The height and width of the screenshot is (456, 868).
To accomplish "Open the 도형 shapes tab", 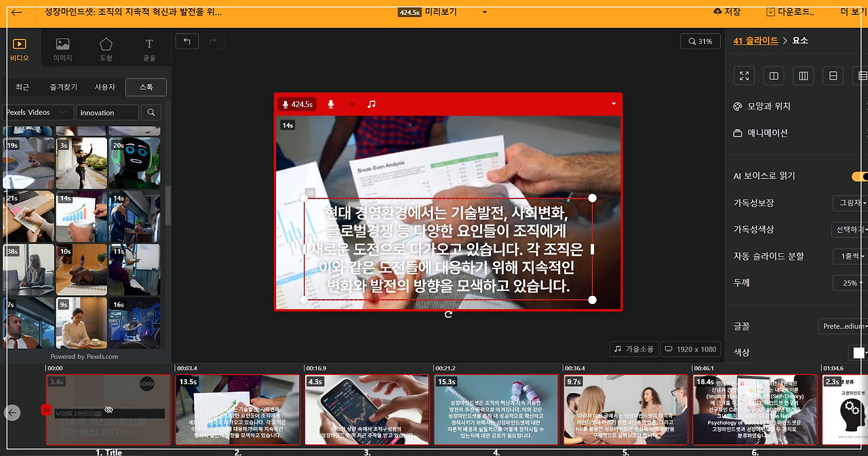I will tap(106, 50).
